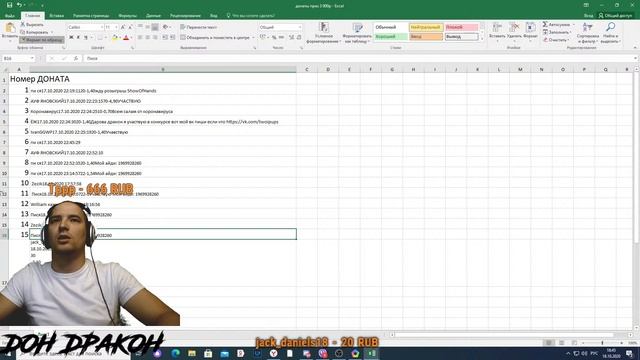Increase text indent
640x360 pixels.
click(173, 37)
